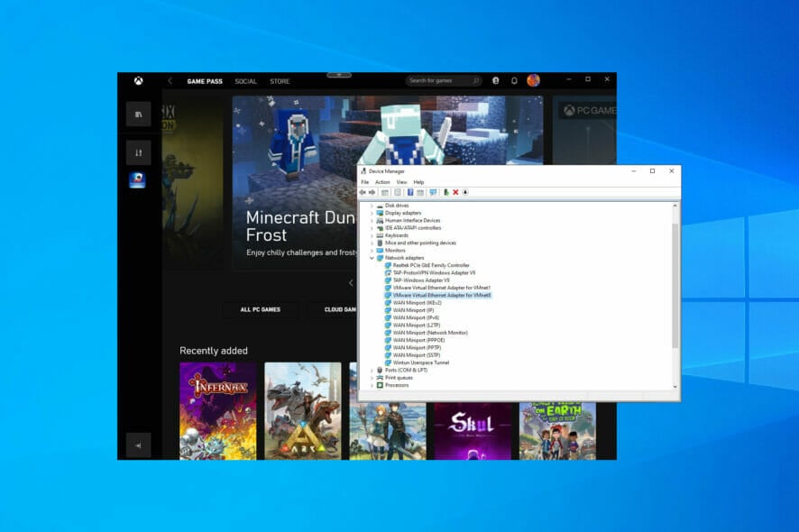Click the Search for games field
This screenshot has width=799, height=532.
point(444,81)
